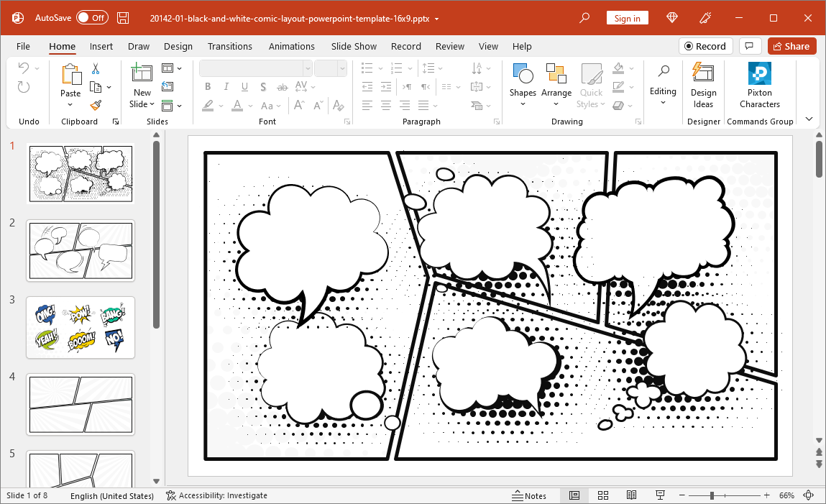Image resolution: width=826 pixels, height=504 pixels.
Task: Click the Sign in button
Action: 627,17
